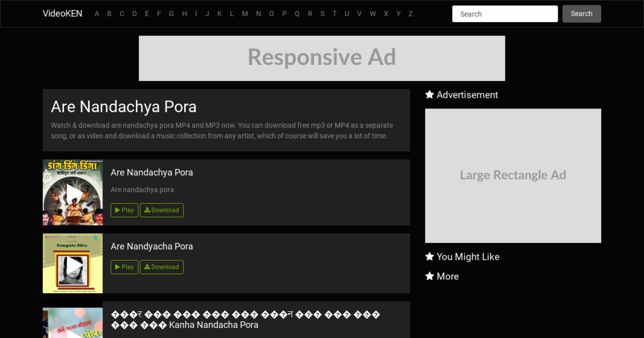Click the star icon beside You Might Like
The height and width of the screenshot is (338, 644).
[x=429, y=256]
